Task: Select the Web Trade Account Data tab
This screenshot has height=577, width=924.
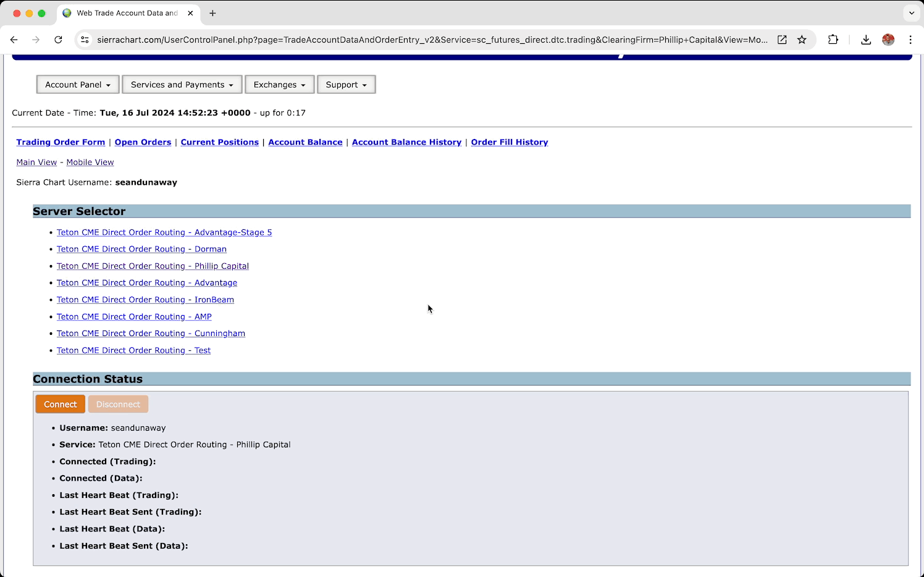Action: [127, 13]
